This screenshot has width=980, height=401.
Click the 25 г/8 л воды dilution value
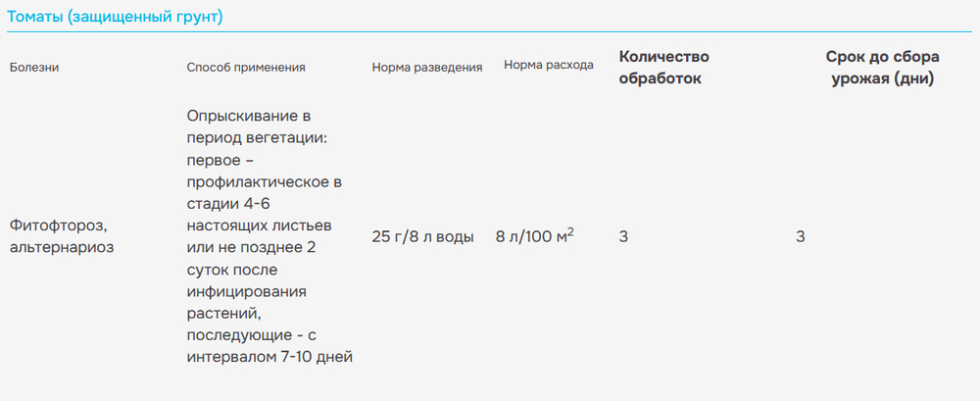(x=423, y=237)
